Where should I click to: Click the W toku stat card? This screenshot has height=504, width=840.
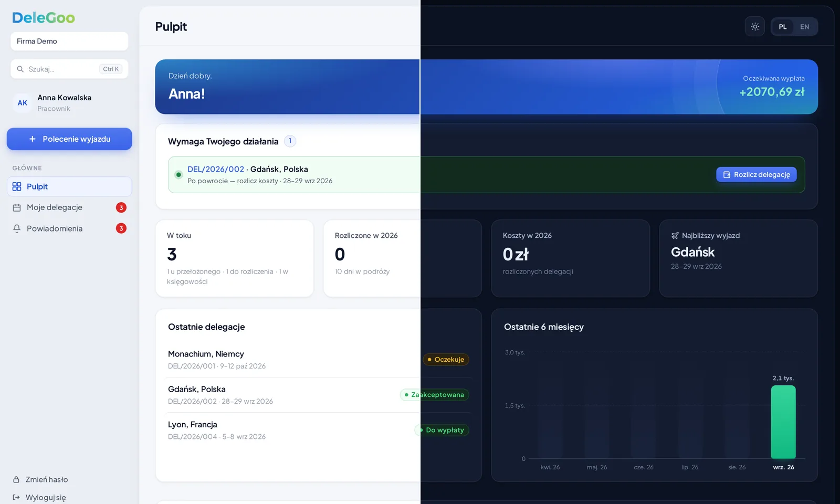235,258
